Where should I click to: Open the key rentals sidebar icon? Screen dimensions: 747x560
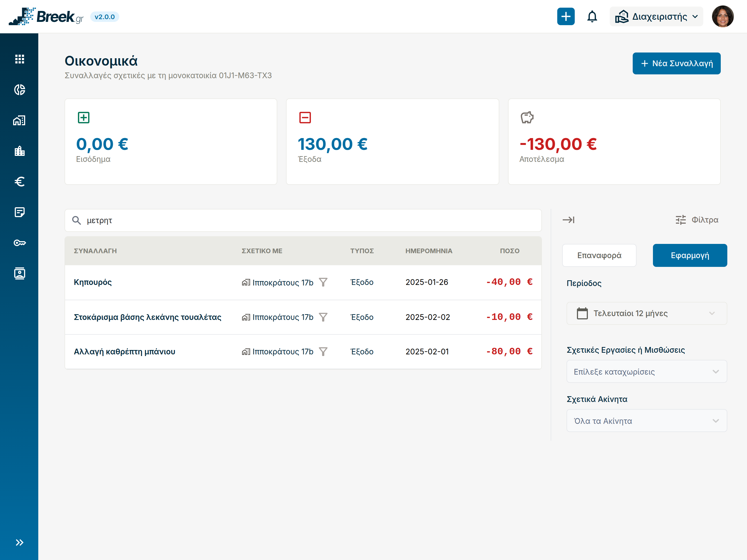pyautogui.click(x=20, y=243)
